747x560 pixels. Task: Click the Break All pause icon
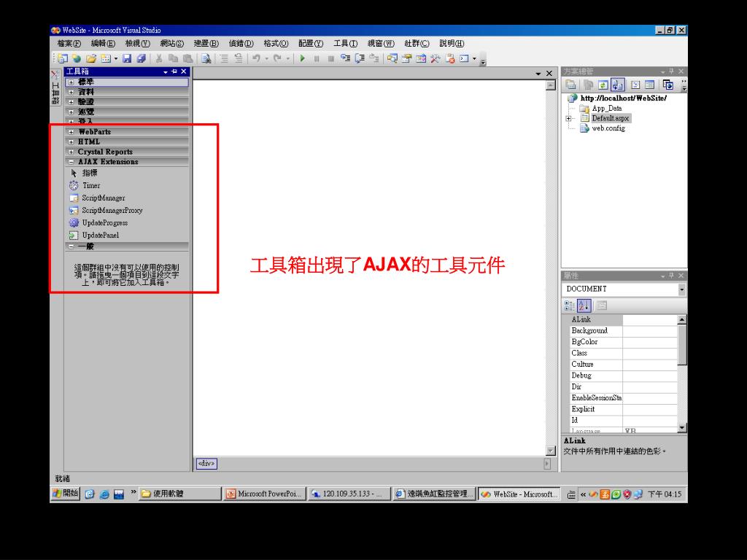317,58
